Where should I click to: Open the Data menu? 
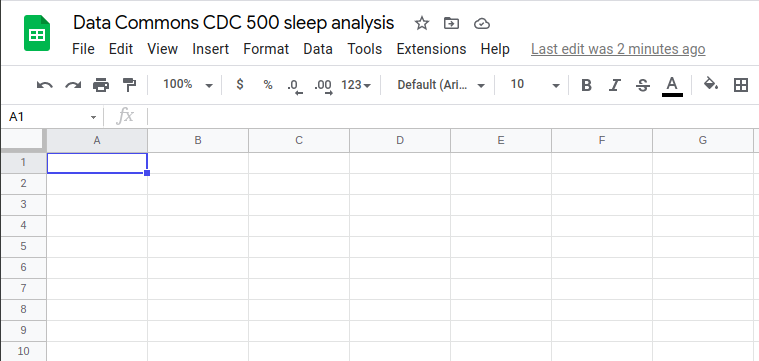318,49
